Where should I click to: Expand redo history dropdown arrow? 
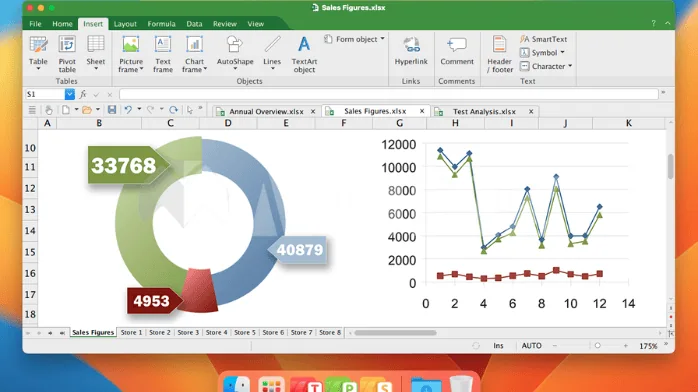click(x=162, y=109)
